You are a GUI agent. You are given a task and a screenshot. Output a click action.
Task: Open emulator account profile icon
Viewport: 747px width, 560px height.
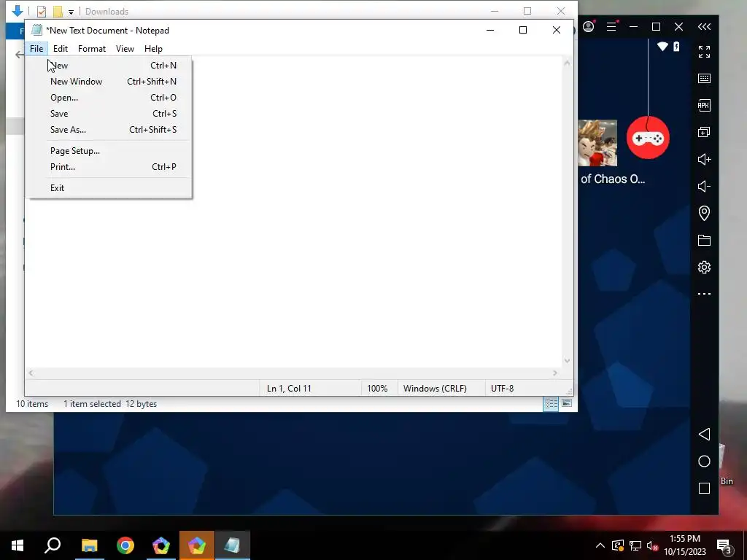pyautogui.click(x=589, y=26)
